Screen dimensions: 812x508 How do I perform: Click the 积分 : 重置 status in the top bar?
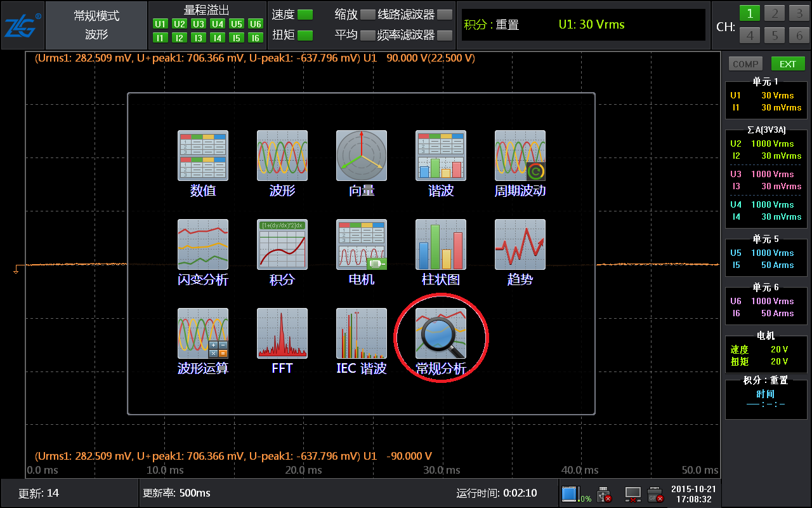coord(492,25)
